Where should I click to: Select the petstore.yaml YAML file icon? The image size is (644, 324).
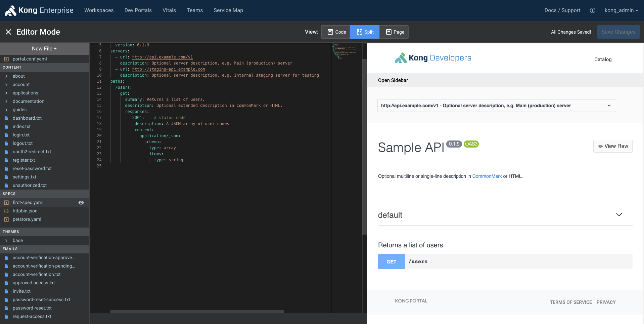click(7, 219)
